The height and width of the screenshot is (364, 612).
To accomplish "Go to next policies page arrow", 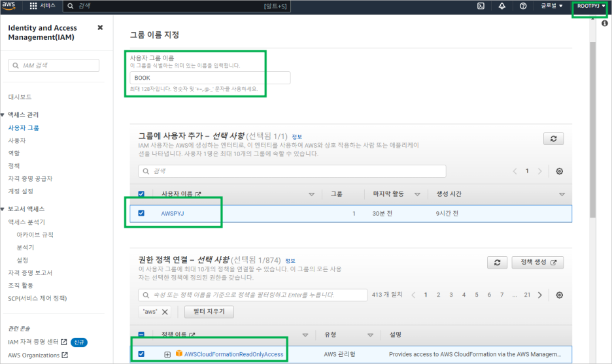I will 540,295.
